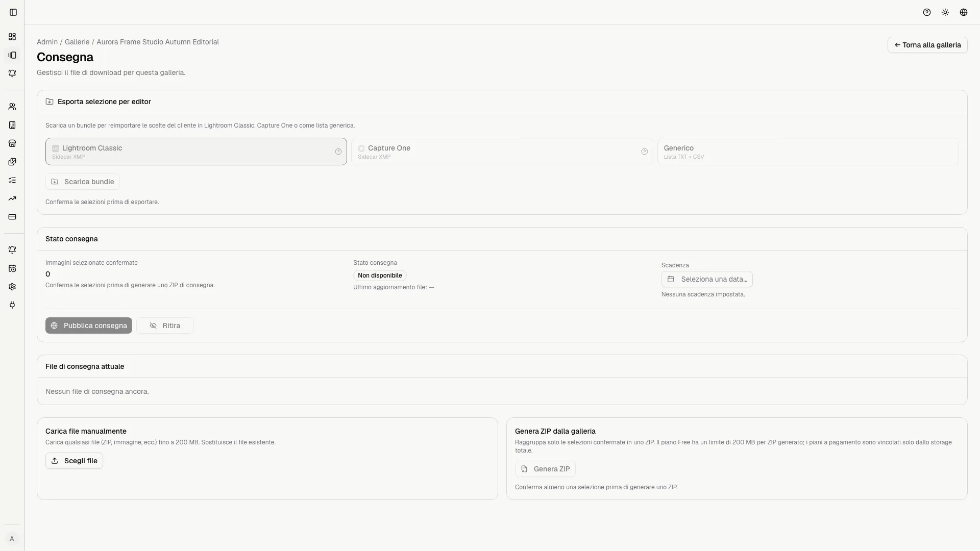
Task: Click the 'Nessun file di consegna ancora.' text
Action: (97, 391)
